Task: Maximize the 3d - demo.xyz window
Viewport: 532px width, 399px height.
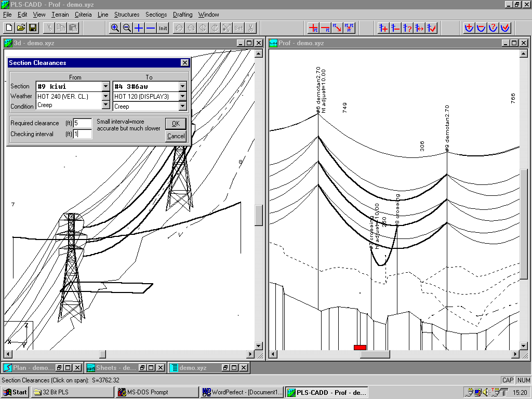Action: click(x=249, y=43)
